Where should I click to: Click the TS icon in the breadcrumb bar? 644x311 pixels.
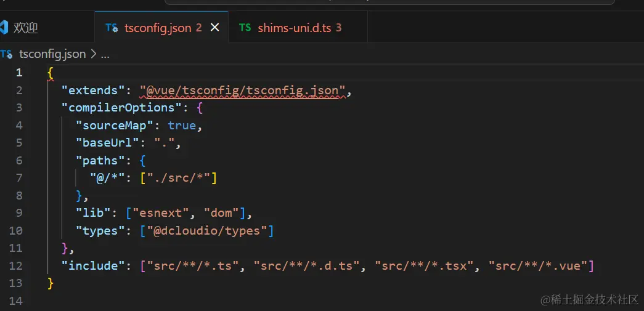pyautogui.click(x=7, y=54)
